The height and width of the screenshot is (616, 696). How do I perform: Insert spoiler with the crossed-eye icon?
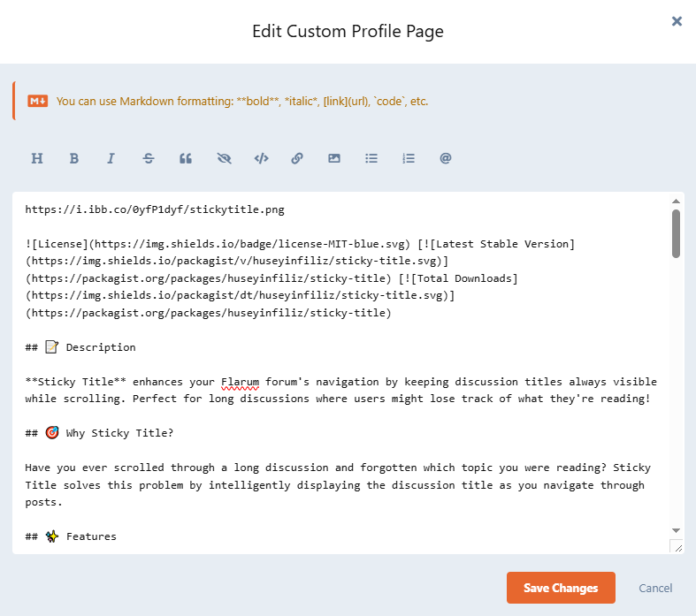[x=224, y=158]
